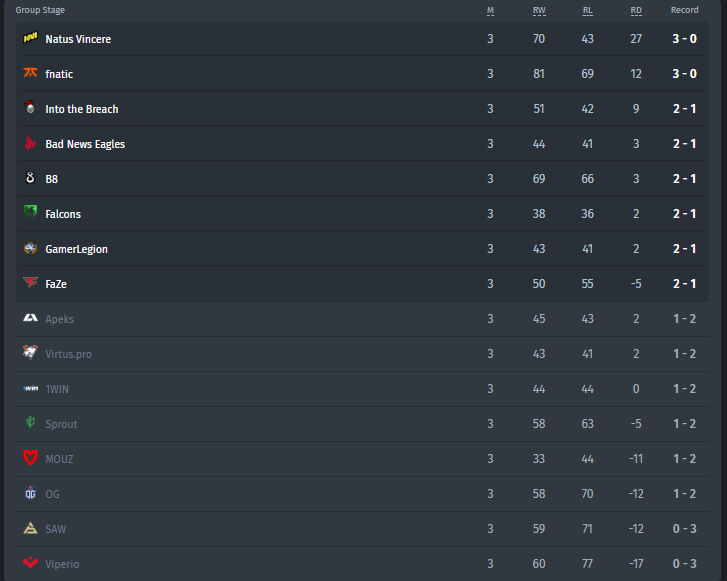Click the Viperio logo icon
The height and width of the screenshot is (581, 727).
tap(31, 562)
